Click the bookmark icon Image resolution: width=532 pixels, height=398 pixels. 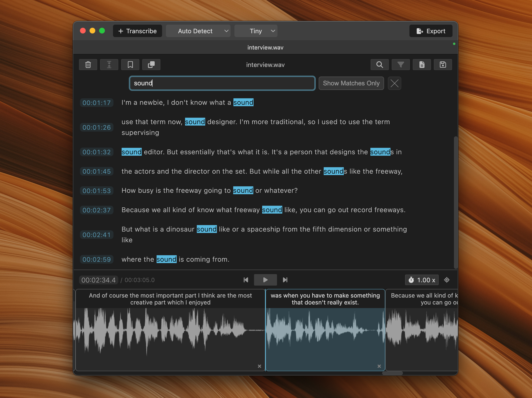click(x=130, y=65)
